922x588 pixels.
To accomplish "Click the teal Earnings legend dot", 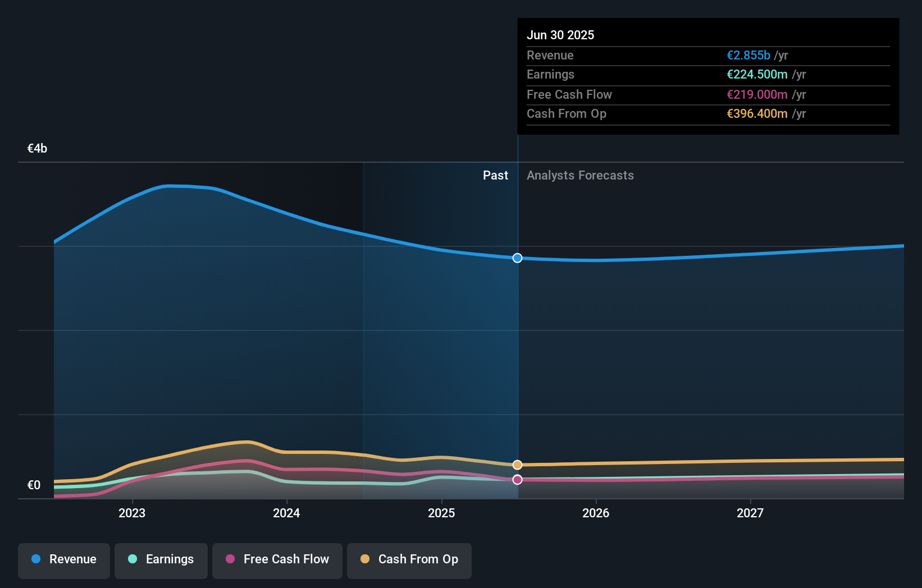I will pyautogui.click(x=131, y=559).
